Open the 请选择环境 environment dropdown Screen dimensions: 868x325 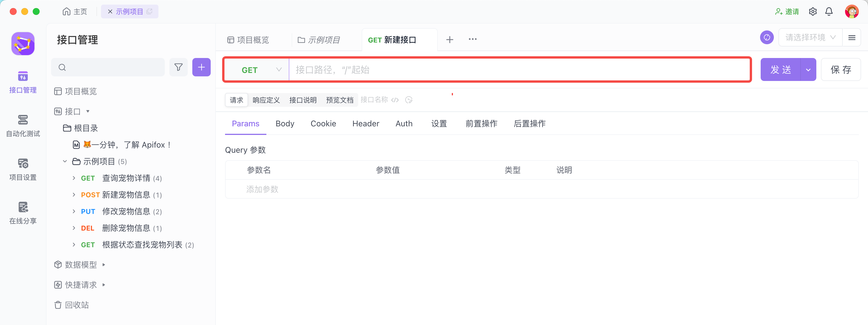(x=810, y=37)
